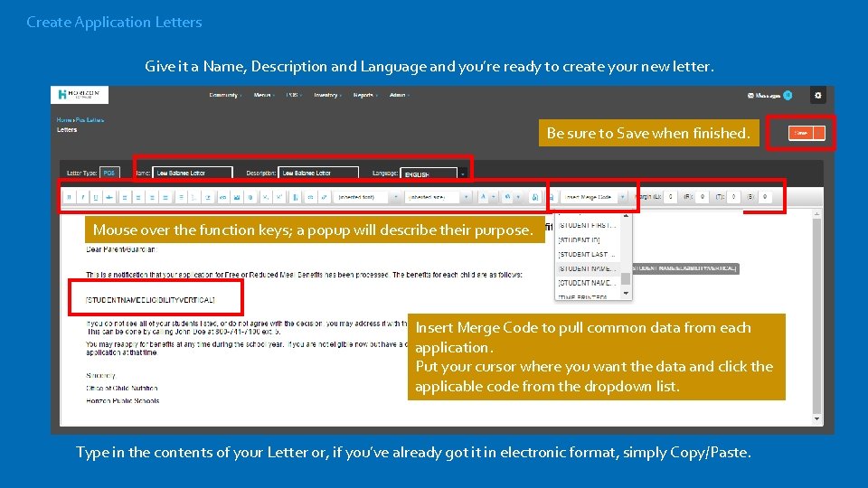Apply strikethrough formatting
Viewport: 868px width, 488px height.
tap(109, 197)
